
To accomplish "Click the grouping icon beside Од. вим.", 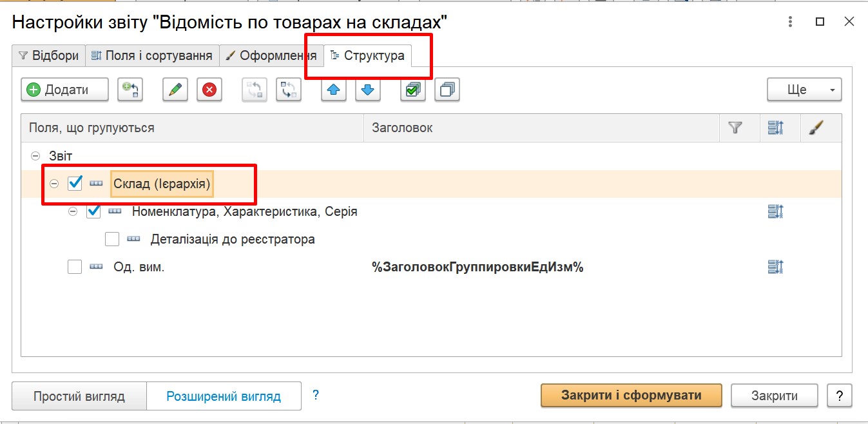I will [x=96, y=267].
